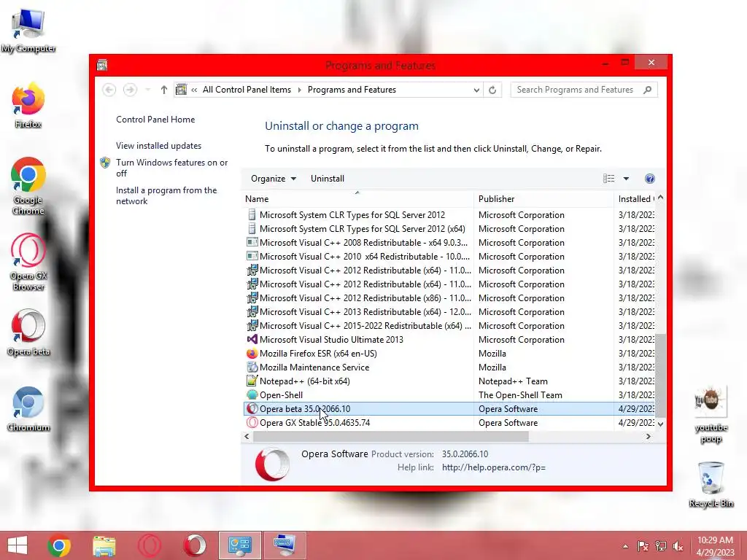Open the clock showing 10:29 AM
This screenshot has width=747, height=560.
point(715,546)
